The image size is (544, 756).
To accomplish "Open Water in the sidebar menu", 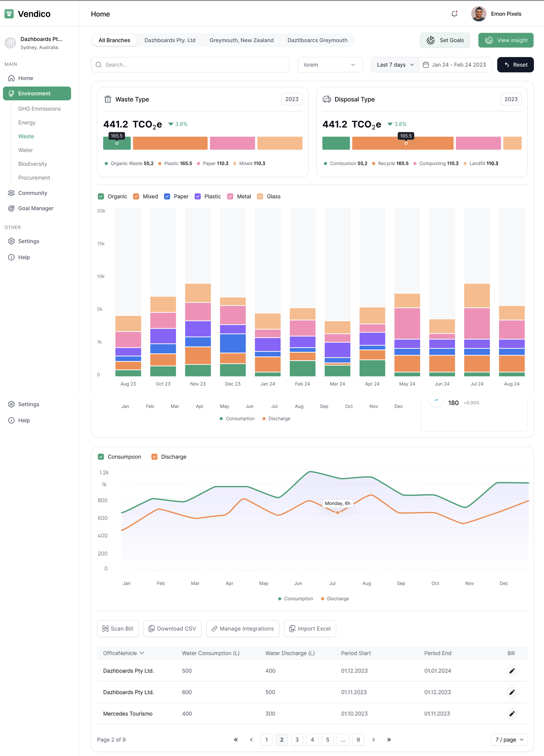I will (25, 150).
